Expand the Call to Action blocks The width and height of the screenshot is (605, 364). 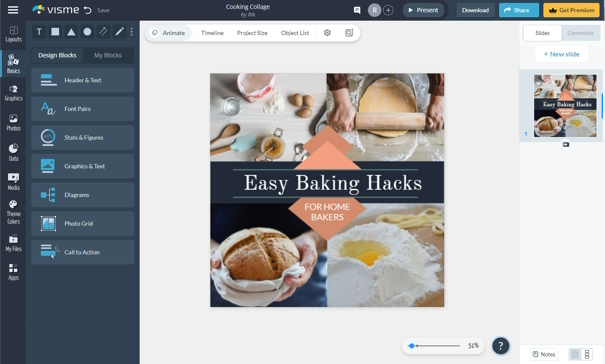coord(83,252)
